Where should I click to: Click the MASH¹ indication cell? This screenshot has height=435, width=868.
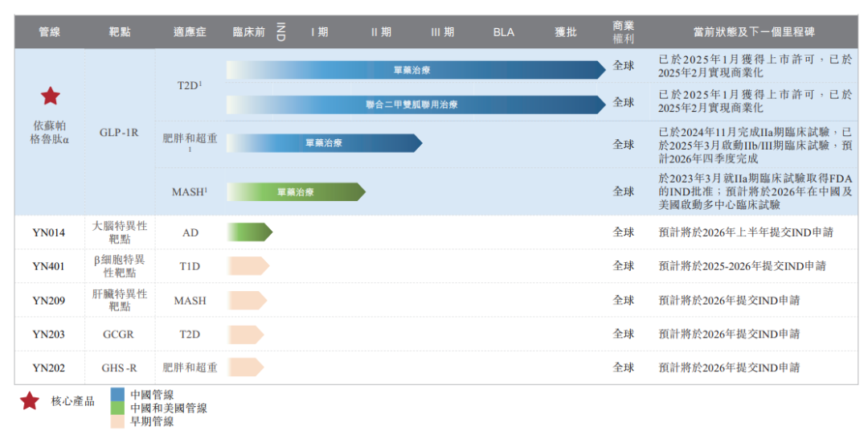pyautogui.click(x=190, y=191)
